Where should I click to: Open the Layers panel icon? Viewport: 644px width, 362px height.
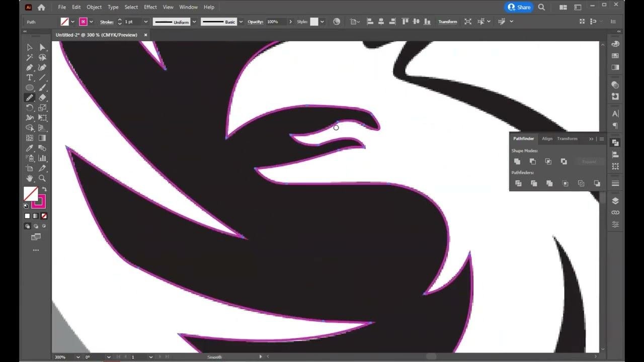point(615,201)
